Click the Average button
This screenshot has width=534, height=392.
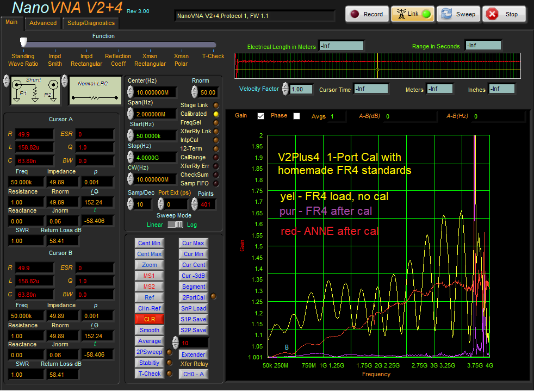[x=149, y=341]
